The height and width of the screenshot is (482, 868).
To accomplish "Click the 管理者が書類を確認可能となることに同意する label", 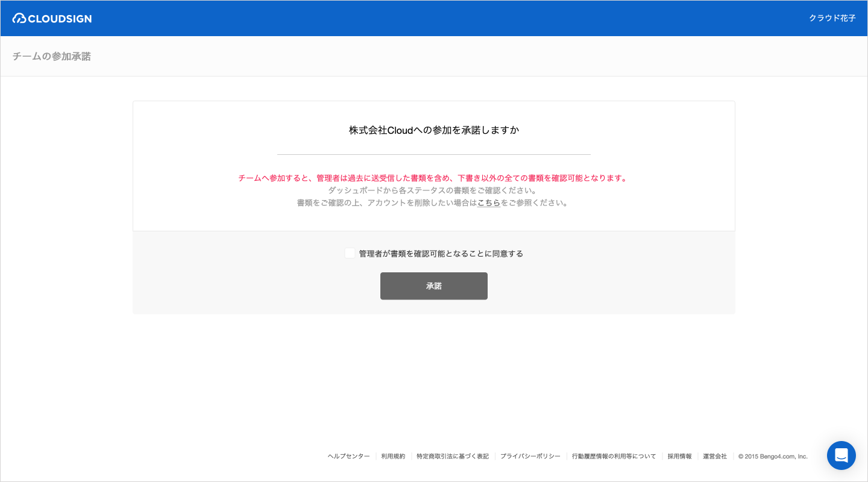I will coord(441,254).
